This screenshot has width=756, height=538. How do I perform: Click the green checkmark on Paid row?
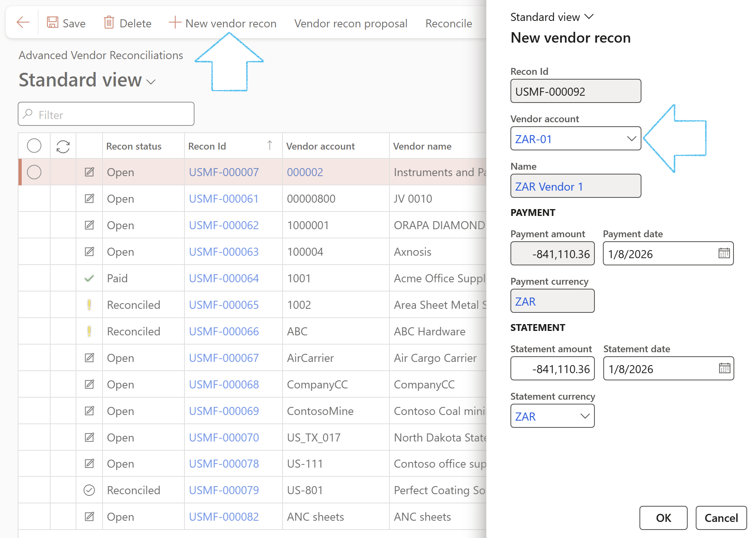click(89, 278)
